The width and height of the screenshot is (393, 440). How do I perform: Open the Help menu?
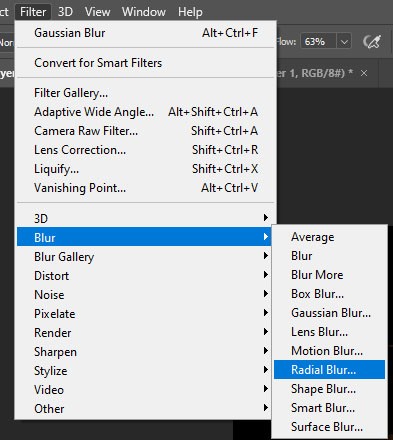tap(190, 12)
